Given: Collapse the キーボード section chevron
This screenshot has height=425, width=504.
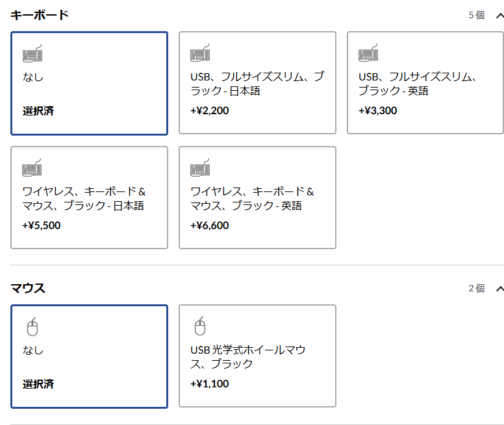Looking at the screenshot, I should 499,15.
